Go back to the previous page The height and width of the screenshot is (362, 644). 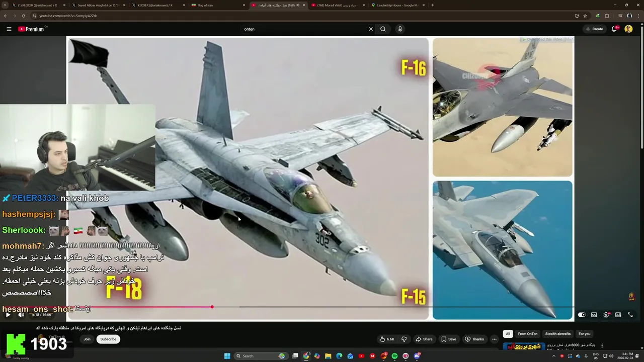click(x=5, y=16)
